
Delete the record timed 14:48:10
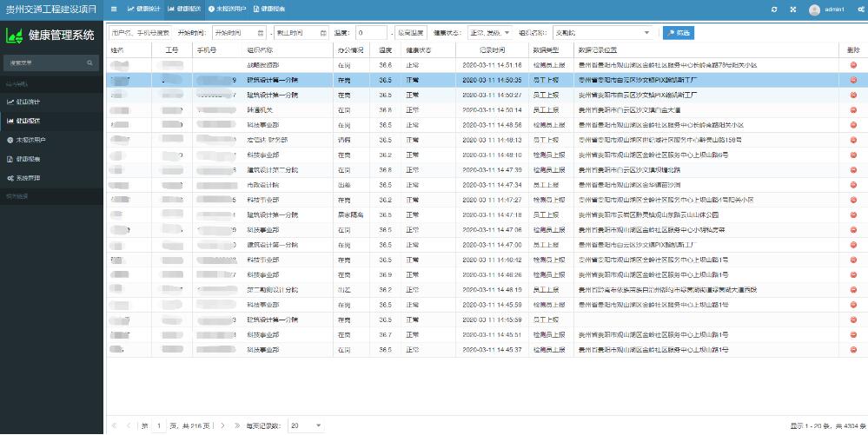[853, 155]
